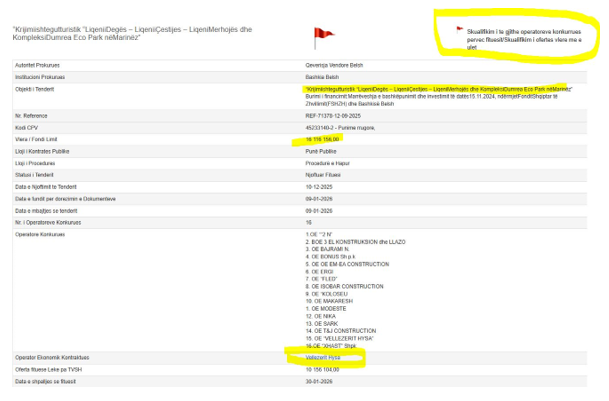609x401 pixels.
Task: Click the Bashkia Belsh institution value
Action: pos(324,76)
